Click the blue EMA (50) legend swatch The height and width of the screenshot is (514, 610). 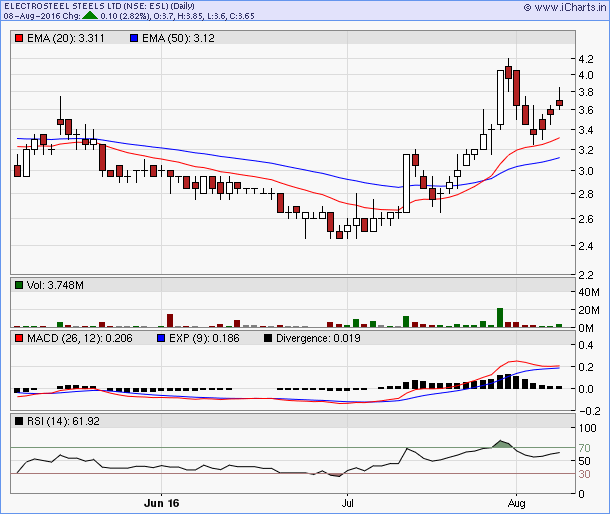[x=134, y=38]
